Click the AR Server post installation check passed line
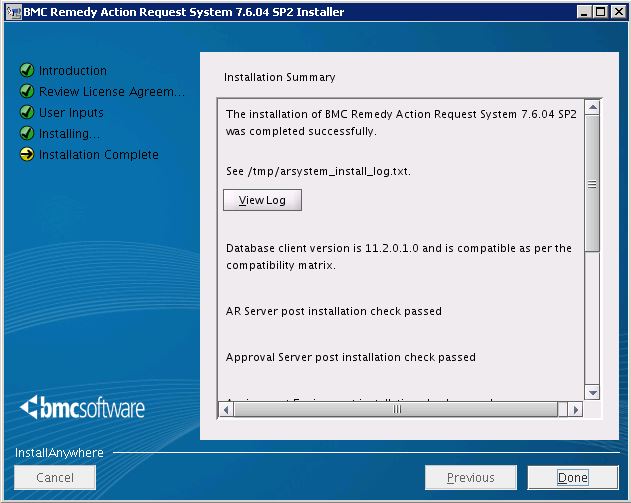Screen dimensions: 631x503 click(x=334, y=311)
